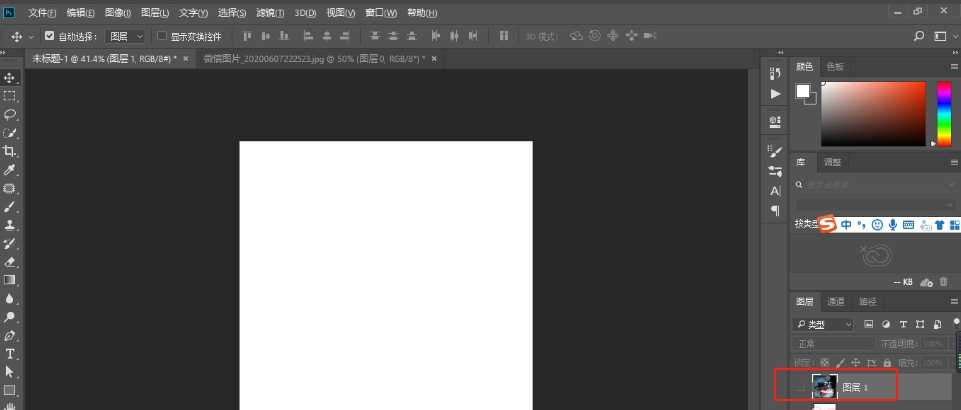Viewport: 961px width, 410px height.
Task: Open the 图层 auto-select target dropdown
Action: (125, 36)
